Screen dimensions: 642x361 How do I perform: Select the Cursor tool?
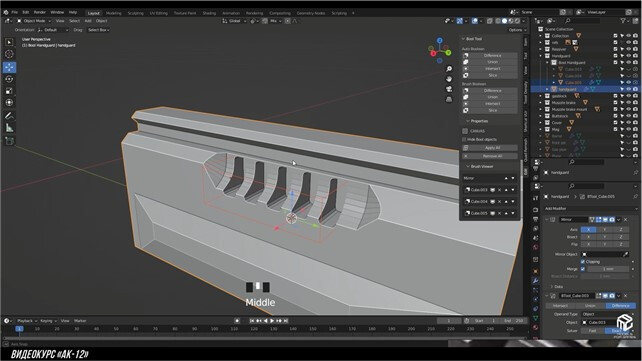(x=9, y=54)
